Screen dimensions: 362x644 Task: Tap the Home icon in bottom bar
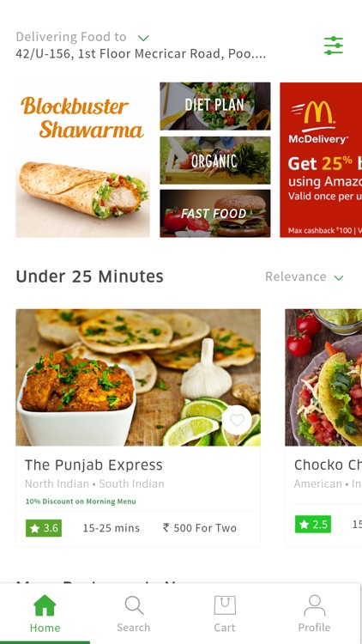pyautogui.click(x=45, y=605)
